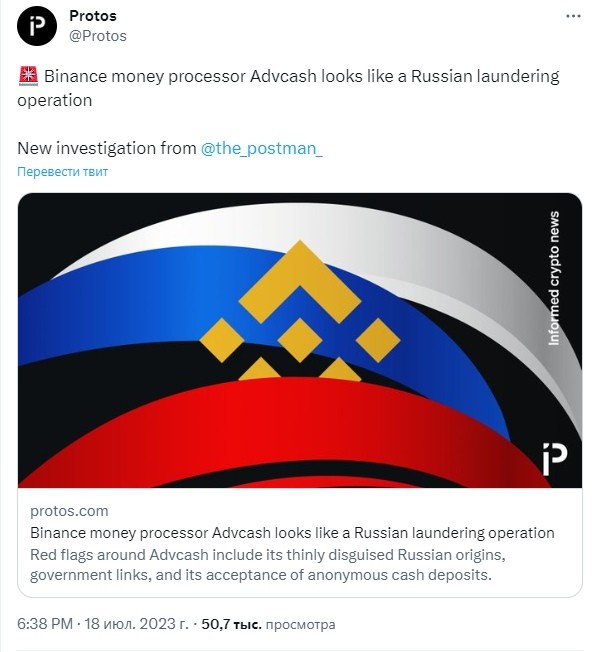Open the article headline in the link card
The height and width of the screenshot is (652, 598).
pyautogui.click(x=292, y=533)
